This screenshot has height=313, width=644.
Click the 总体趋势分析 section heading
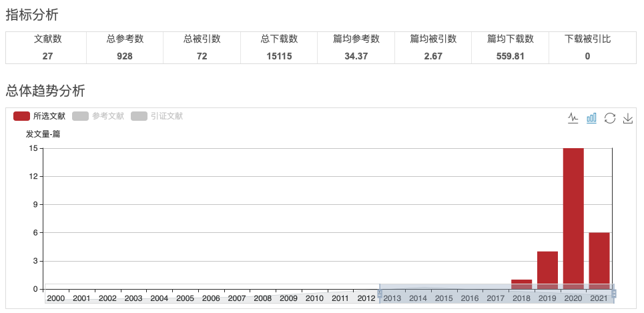click(45, 91)
